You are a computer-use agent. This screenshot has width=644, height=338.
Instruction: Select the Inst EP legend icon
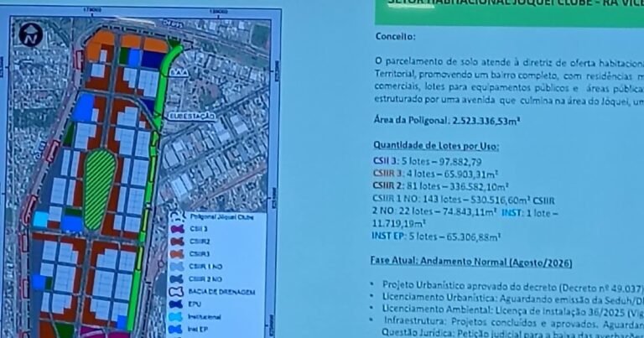[x=176, y=330]
